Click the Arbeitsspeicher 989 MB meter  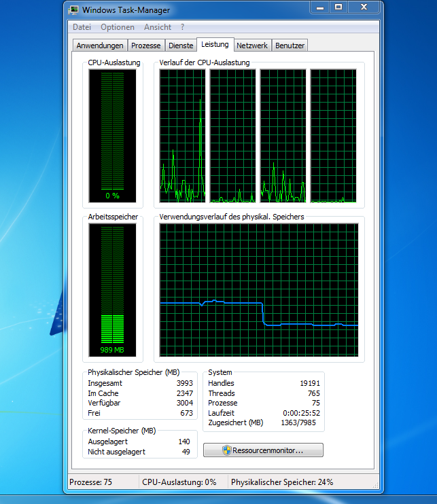coord(113,290)
